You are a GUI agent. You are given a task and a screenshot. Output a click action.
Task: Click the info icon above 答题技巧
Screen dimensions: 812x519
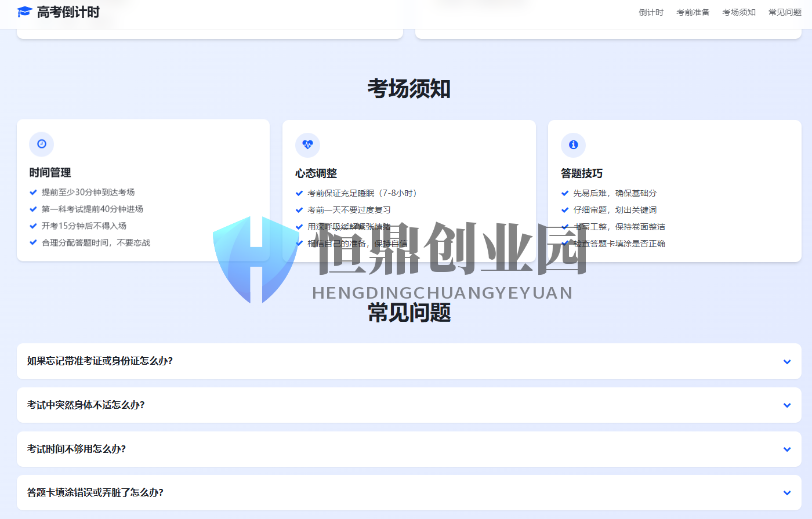573,145
